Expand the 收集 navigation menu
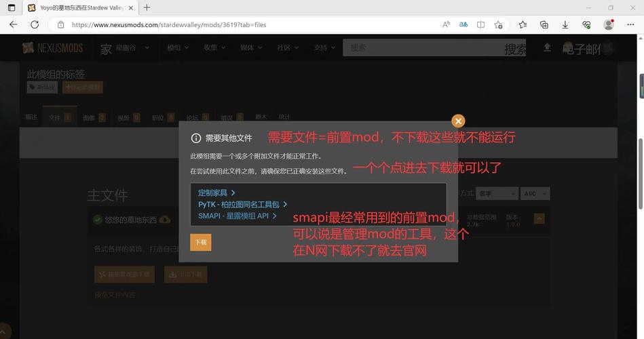The width and height of the screenshot is (644, 339). point(214,48)
